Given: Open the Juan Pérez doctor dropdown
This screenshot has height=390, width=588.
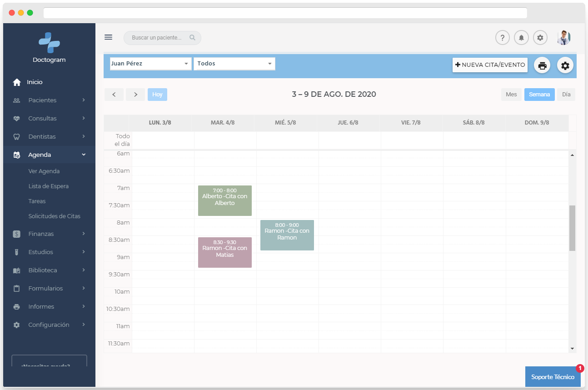Looking at the screenshot, I should (x=150, y=64).
